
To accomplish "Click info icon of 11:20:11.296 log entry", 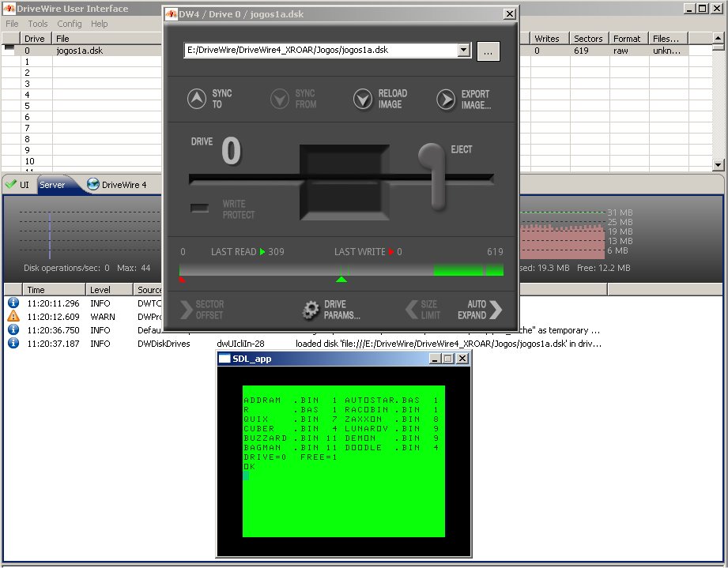I will point(13,303).
